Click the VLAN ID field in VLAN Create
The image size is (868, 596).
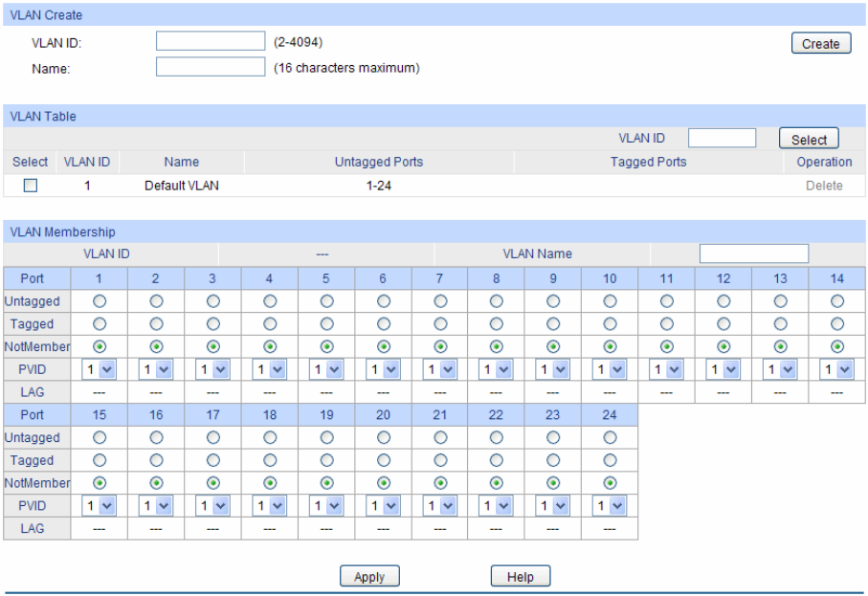tap(210, 41)
